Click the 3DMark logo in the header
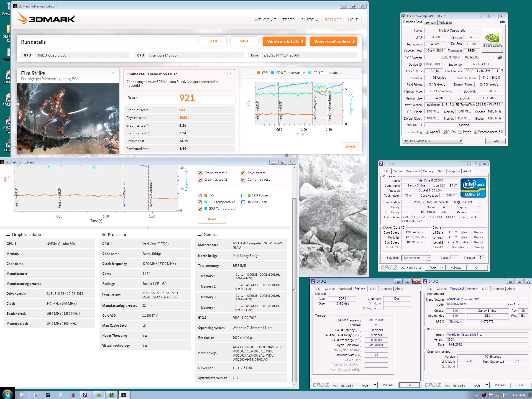This screenshot has width=532, height=399. coord(46,19)
